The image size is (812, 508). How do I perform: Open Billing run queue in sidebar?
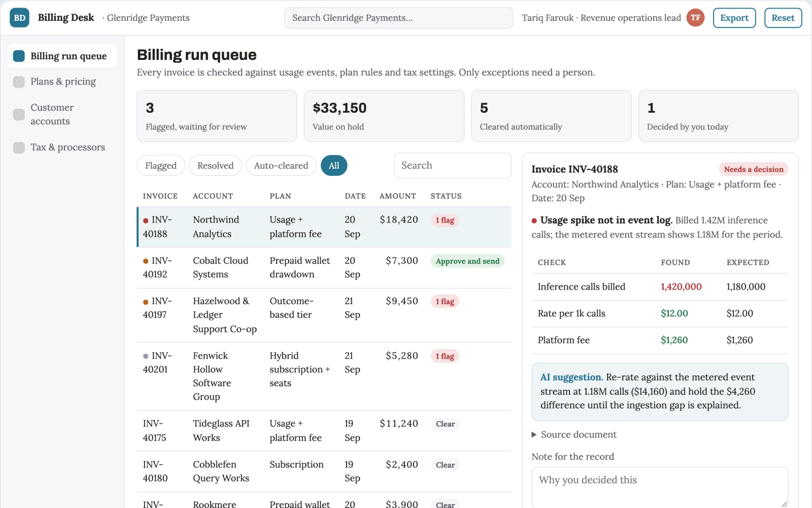pyautogui.click(x=62, y=56)
